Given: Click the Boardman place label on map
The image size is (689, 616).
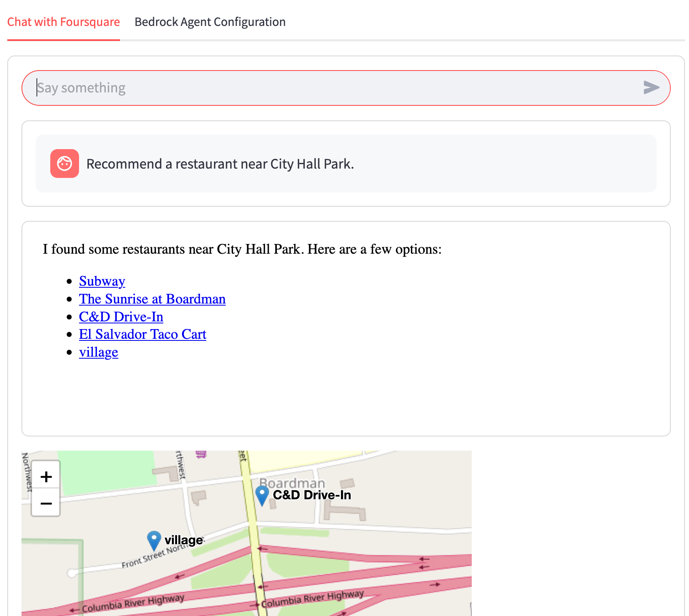Looking at the screenshot, I should pos(292,483).
